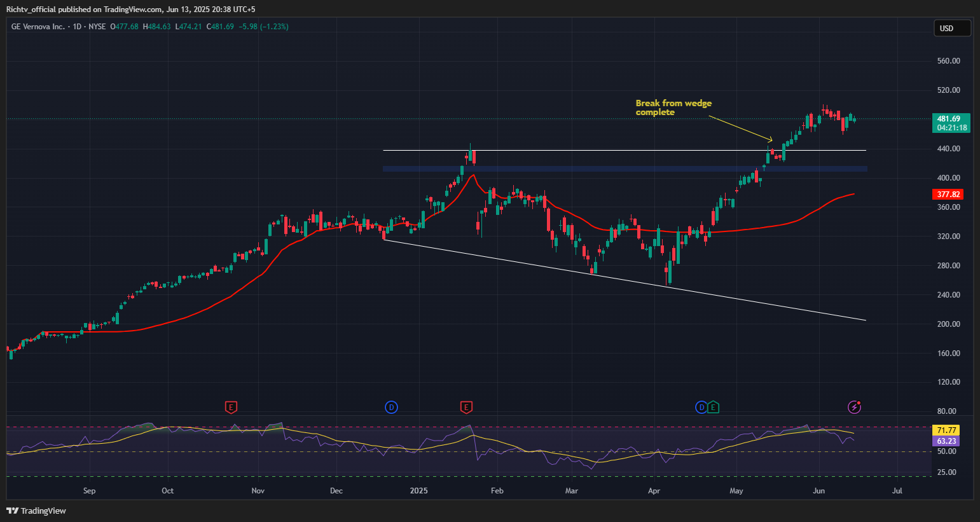This screenshot has height=522, width=980.
Task: Click the Oct label on time axis
Action: (167, 491)
